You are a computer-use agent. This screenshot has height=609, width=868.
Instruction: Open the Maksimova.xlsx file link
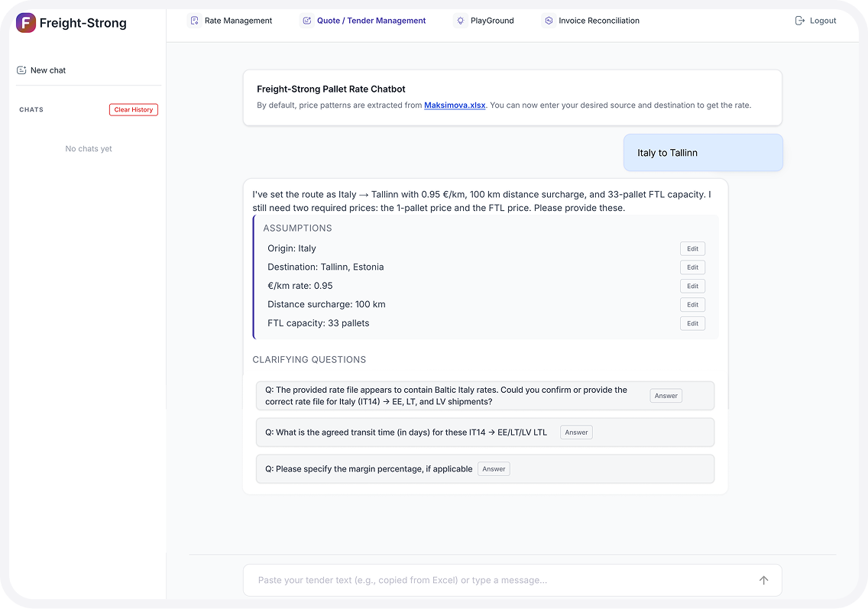click(x=455, y=105)
